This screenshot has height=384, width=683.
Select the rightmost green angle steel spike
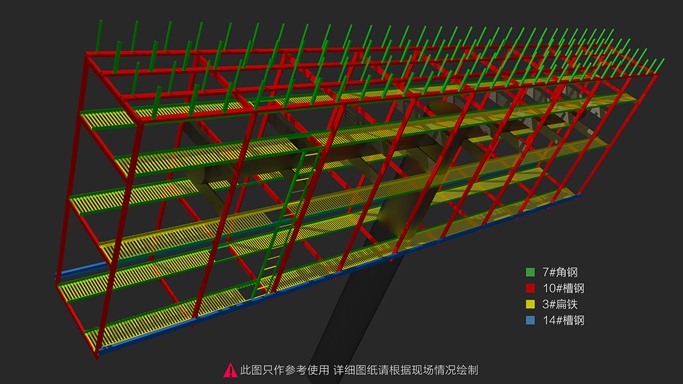pos(658,66)
